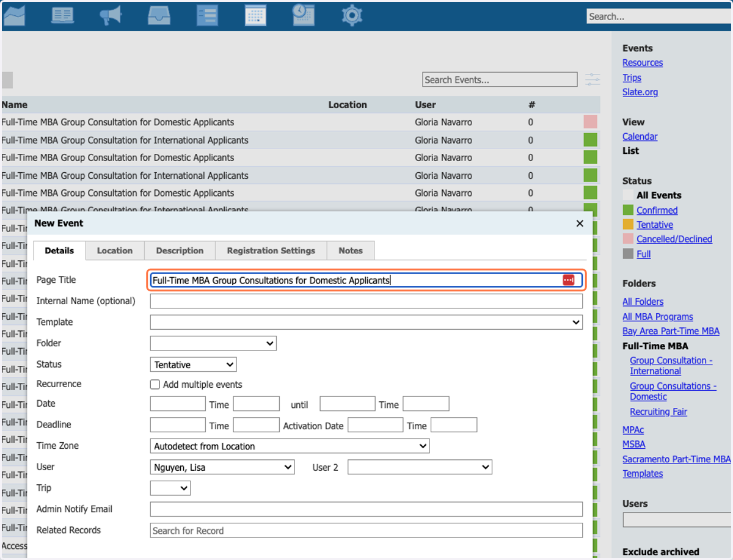Open the All Folders link
The image size is (733, 560).
coord(643,302)
